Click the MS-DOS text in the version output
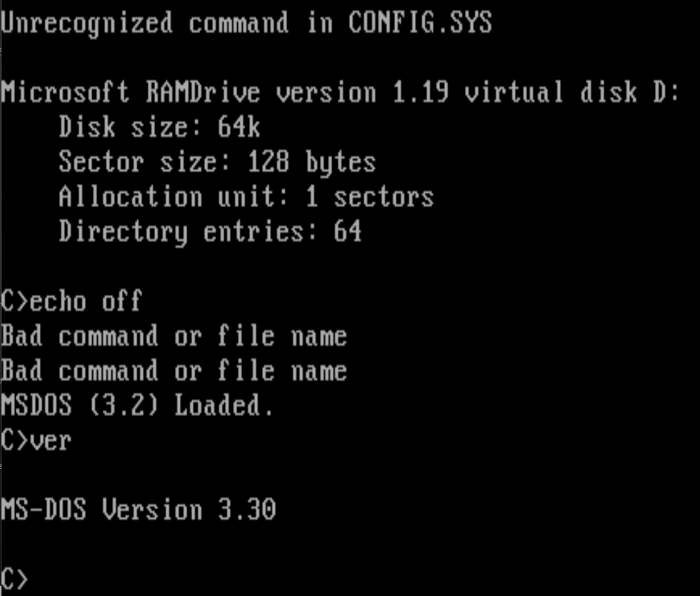 coord(44,511)
